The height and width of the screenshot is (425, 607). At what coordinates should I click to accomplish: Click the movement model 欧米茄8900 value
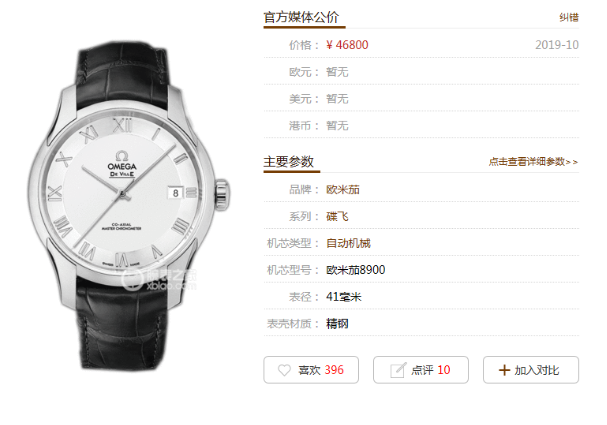tap(355, 270)
